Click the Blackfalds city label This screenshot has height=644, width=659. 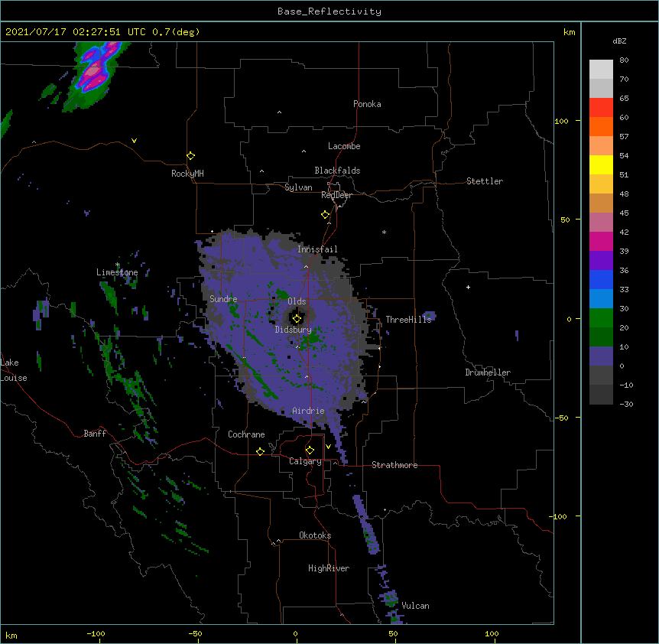tap(337, 171)
